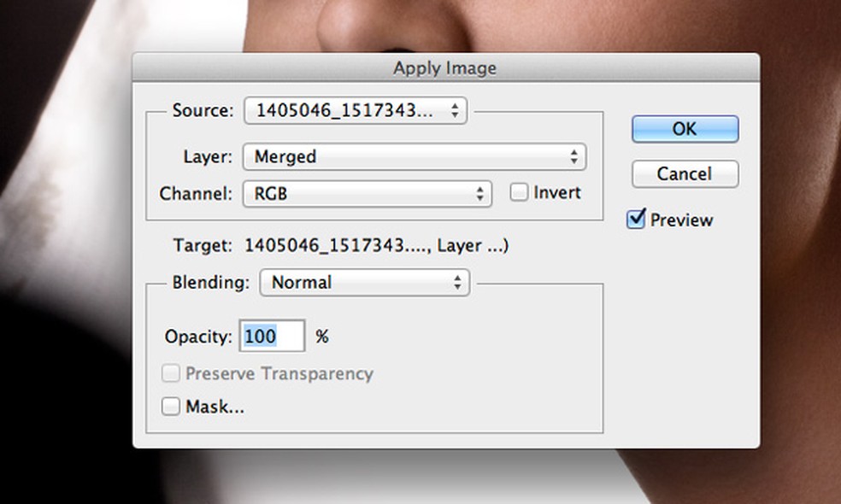Click the greyed-out Preserve Transparency checkbox
The height and width of the screenshot is (504, 841).
coord(171,372)
